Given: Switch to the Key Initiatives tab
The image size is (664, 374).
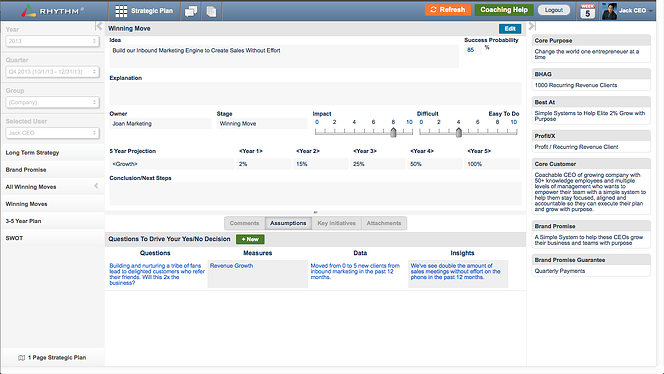Looking at the screenshot, I should tap(337, 223).
